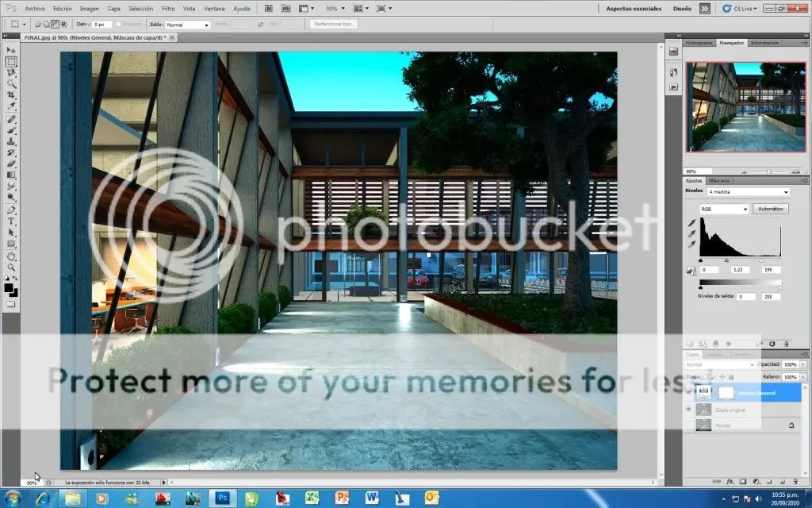Click the black point eyedropper in Levels
This screenshot has width=812, height=508.
(x=691, y=223)
